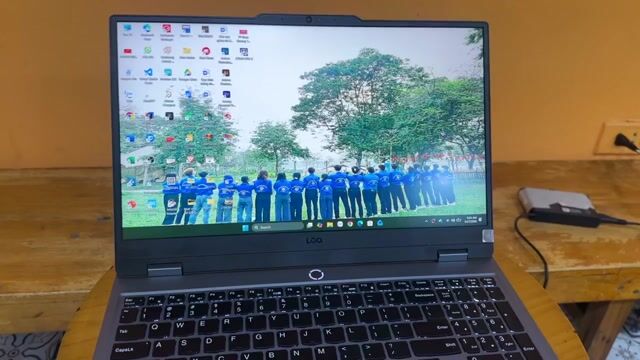Open the taskbar clock and date

tap(471, 220)
